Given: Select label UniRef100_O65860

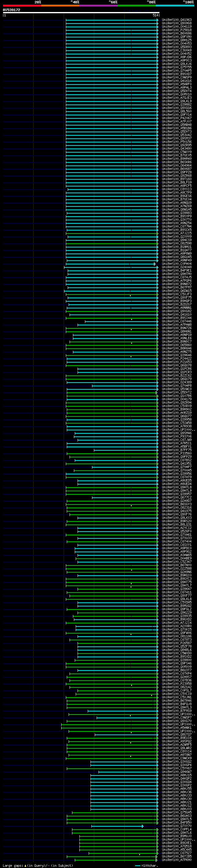Looking at the screenshot, I should pos(176,345).
